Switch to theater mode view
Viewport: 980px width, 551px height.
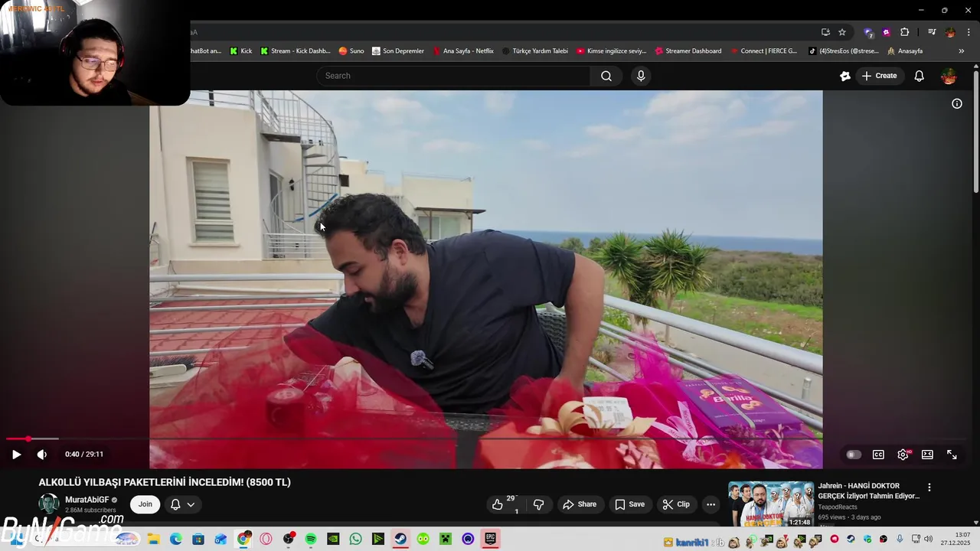[x=927, y=455]
